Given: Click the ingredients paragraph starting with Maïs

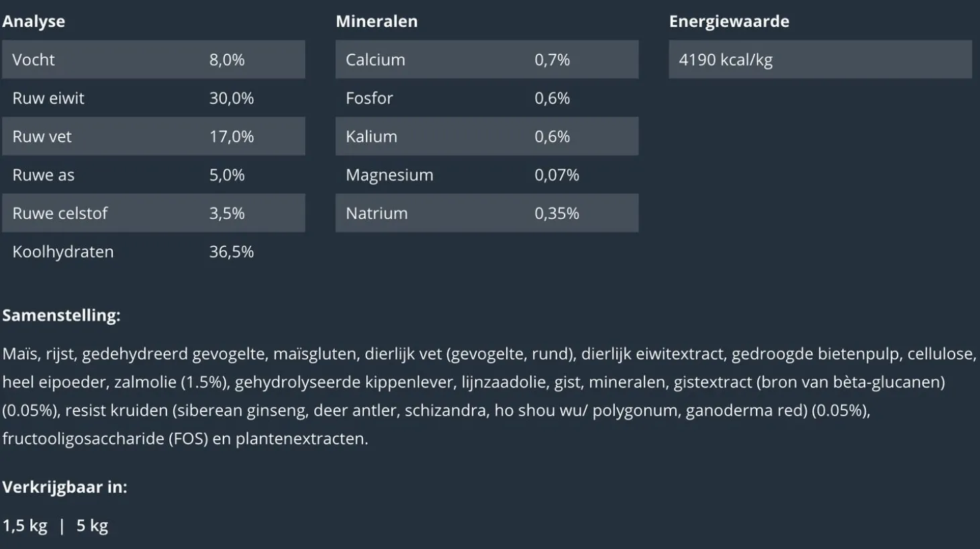Looking at the screenshot, I should [489, 396].
